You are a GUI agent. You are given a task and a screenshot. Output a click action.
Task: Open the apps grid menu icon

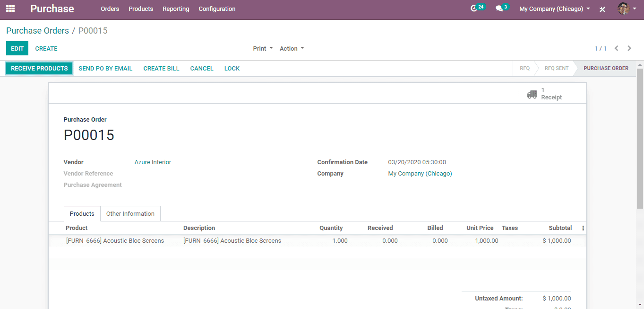pos(10,9)
